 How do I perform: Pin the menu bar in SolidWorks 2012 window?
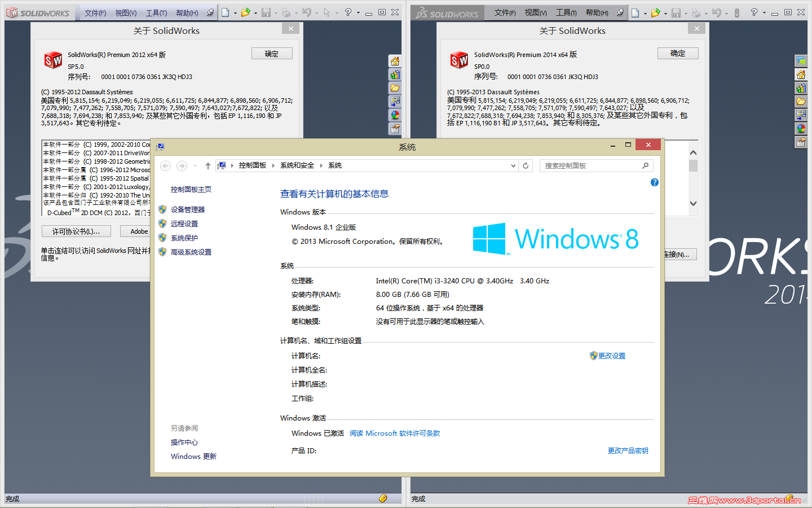(x=210, y=12)
